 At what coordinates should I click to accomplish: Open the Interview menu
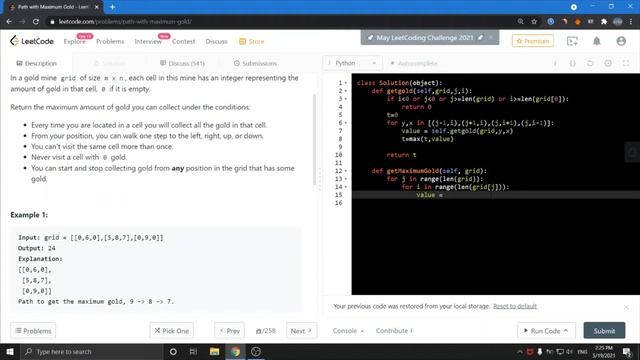pos(148,41)
